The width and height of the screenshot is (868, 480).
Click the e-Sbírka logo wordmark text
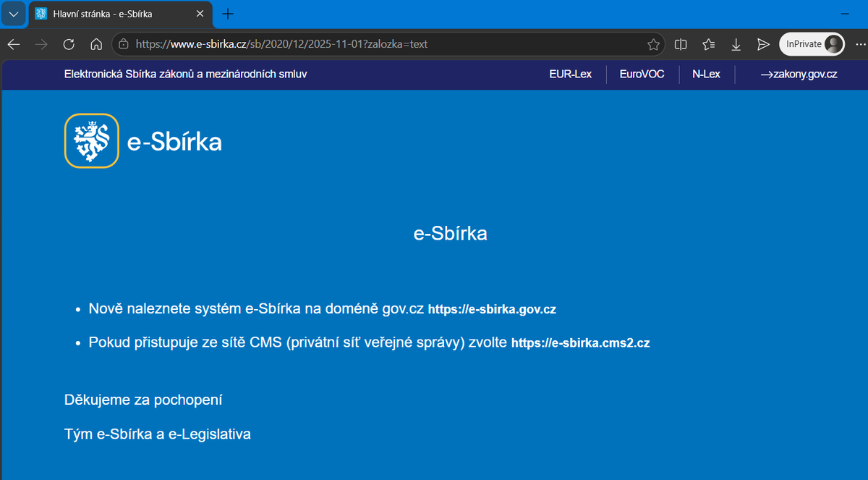point(174,142)
